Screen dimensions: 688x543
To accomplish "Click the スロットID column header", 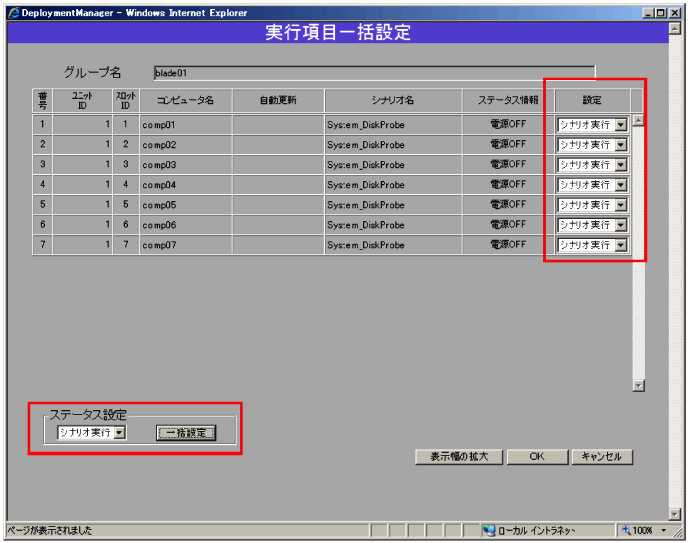I will point(125,100).
